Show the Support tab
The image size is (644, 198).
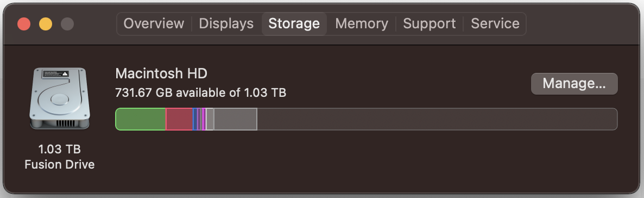(x=429, y=24)
